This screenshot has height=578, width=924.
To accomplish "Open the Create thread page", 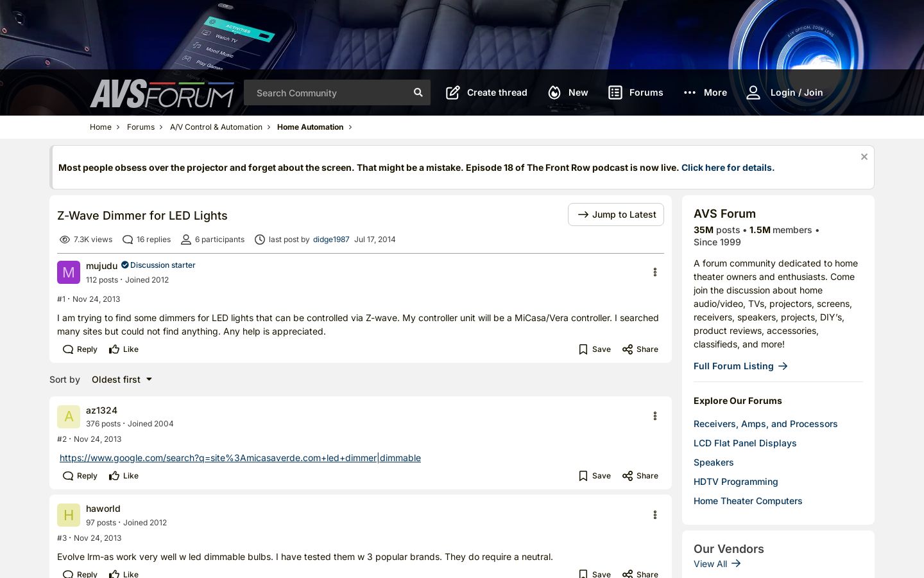I will click(486, 92).
